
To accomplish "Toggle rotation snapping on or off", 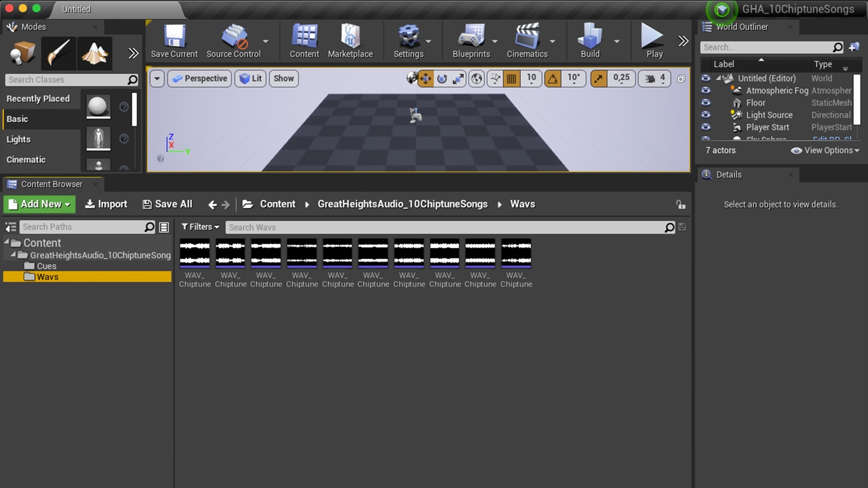I will pos(553,79).
